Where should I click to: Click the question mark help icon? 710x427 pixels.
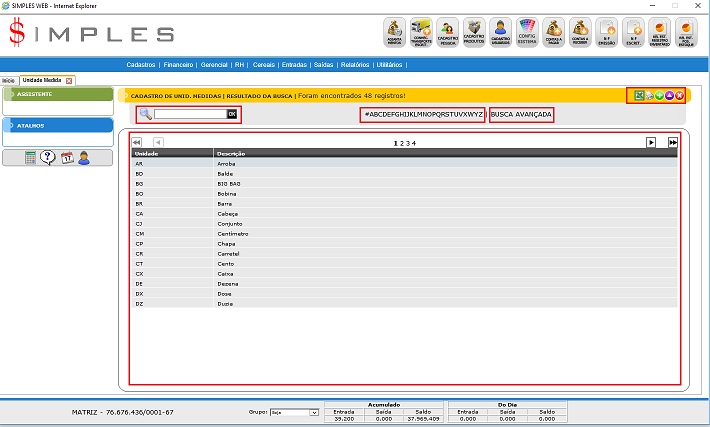[x=48, y=157]
